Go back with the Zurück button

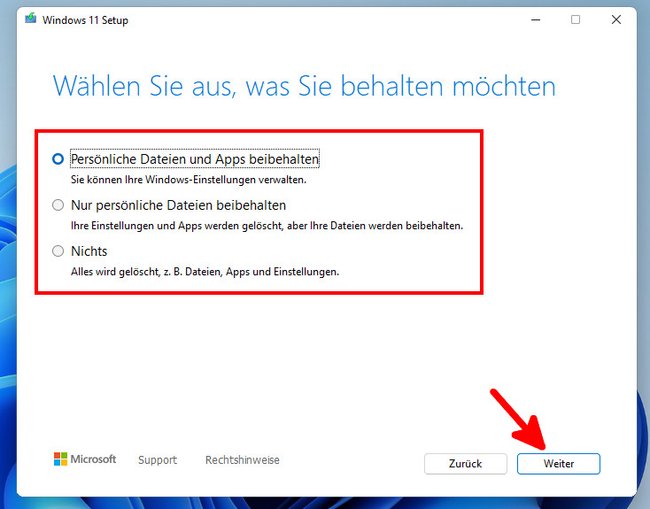tap(466, 463)
